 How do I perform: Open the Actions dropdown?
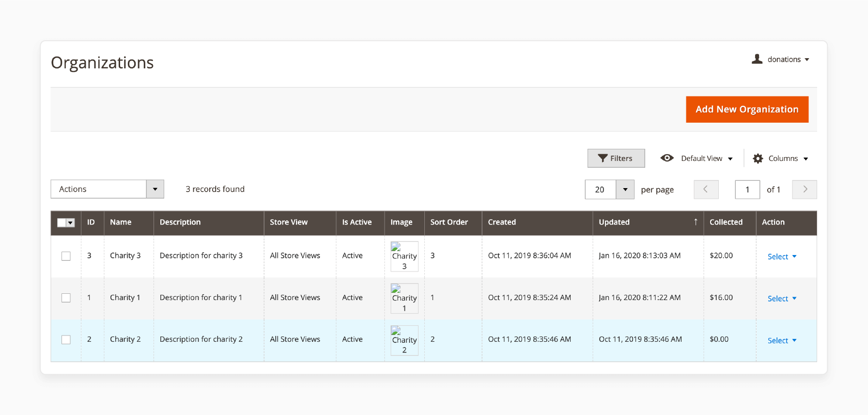point(107,189)
